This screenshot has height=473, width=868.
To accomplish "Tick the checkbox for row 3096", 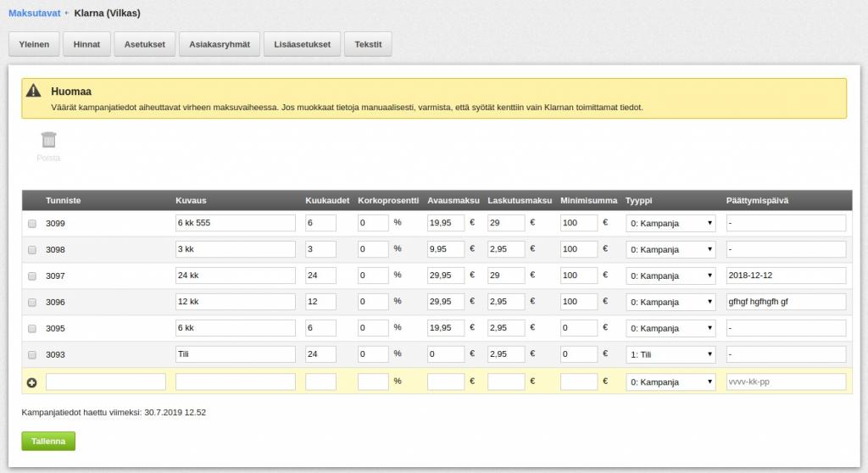I will 32,303.
